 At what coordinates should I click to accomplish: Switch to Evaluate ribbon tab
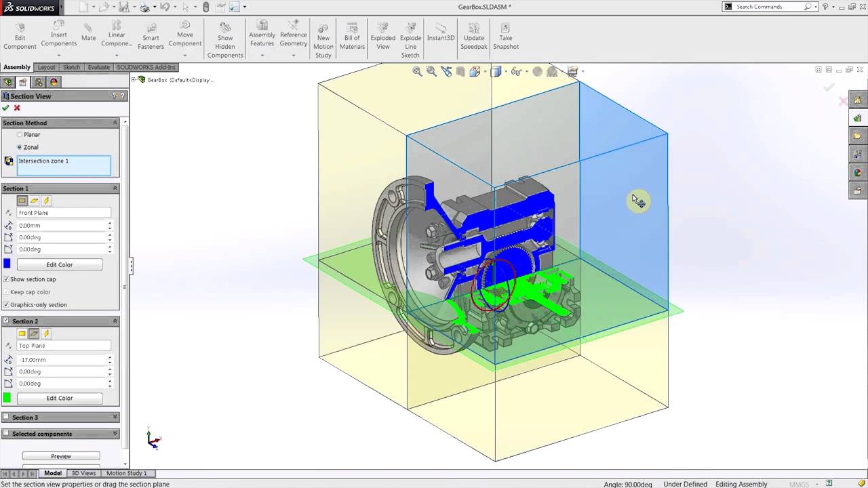pos(98,67)
